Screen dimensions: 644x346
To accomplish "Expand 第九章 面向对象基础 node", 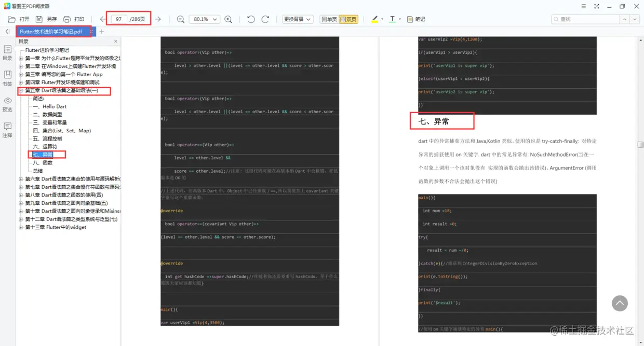I will [x=21, y=203].
